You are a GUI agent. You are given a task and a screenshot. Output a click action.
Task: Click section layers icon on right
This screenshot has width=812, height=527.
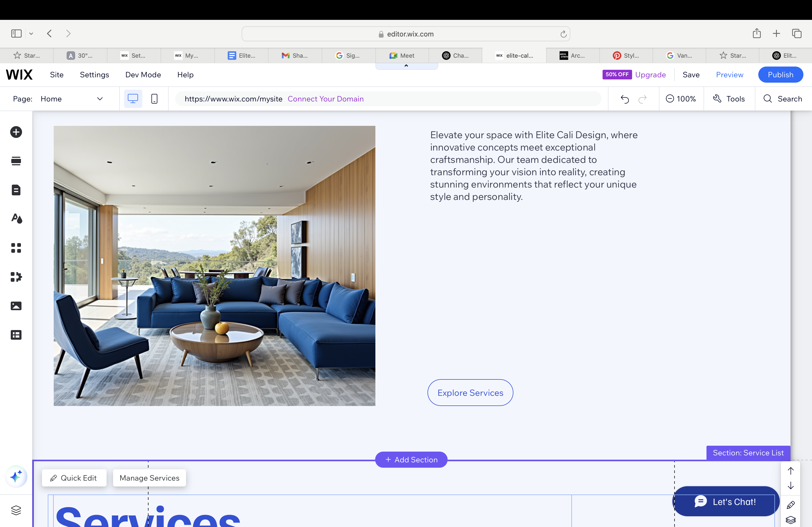(791, 520)
